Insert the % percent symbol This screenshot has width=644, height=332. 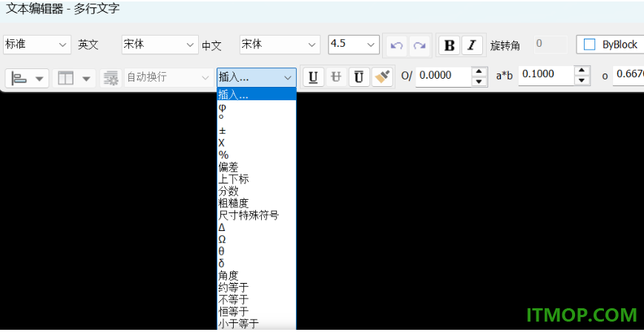click(x=256, y=154)
